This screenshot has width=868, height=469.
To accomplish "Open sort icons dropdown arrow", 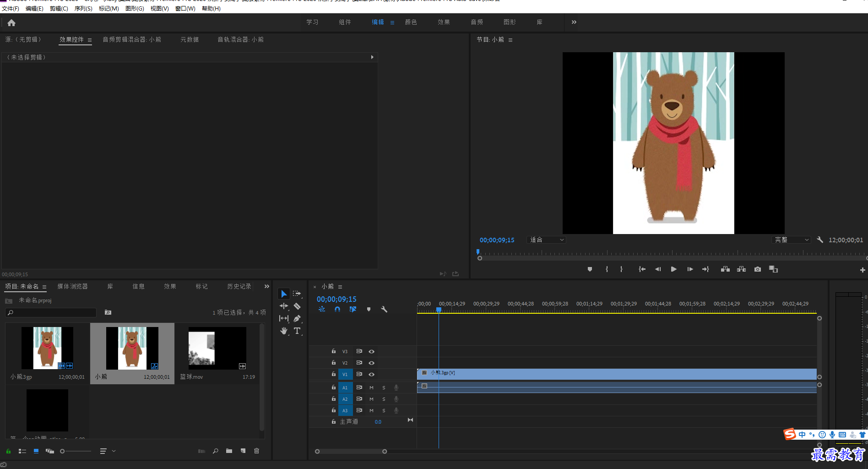I will tap(114, 451).
